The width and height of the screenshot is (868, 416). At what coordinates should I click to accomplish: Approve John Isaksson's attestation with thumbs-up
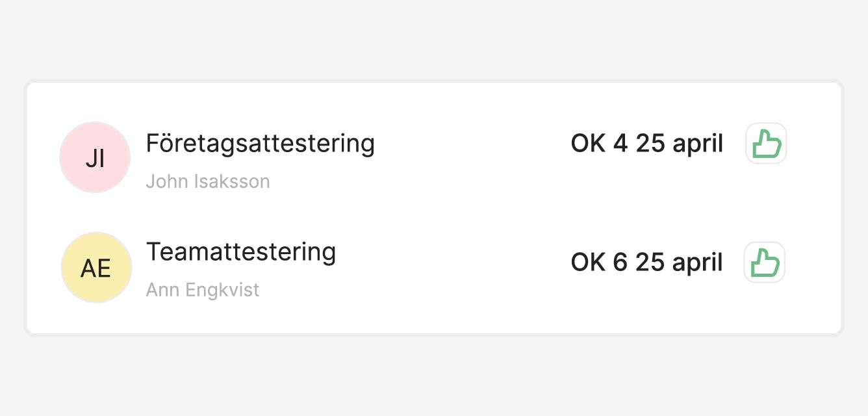(x=766, y=144)
